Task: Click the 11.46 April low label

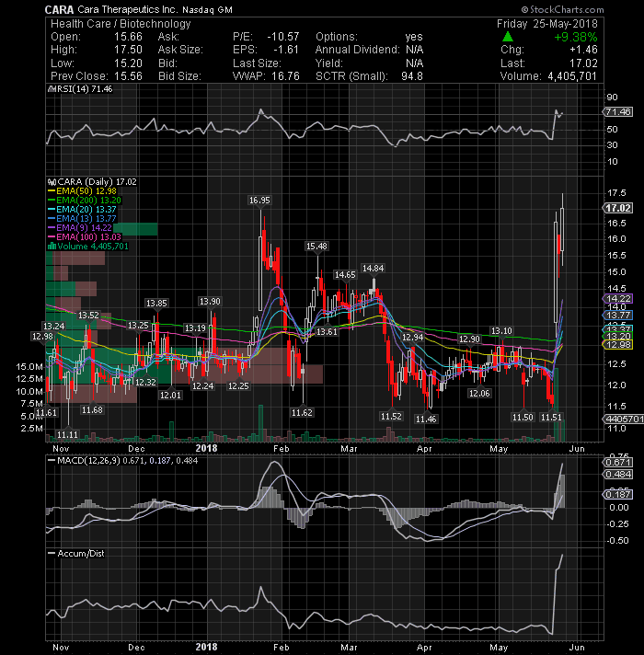Action: point(426,419)
